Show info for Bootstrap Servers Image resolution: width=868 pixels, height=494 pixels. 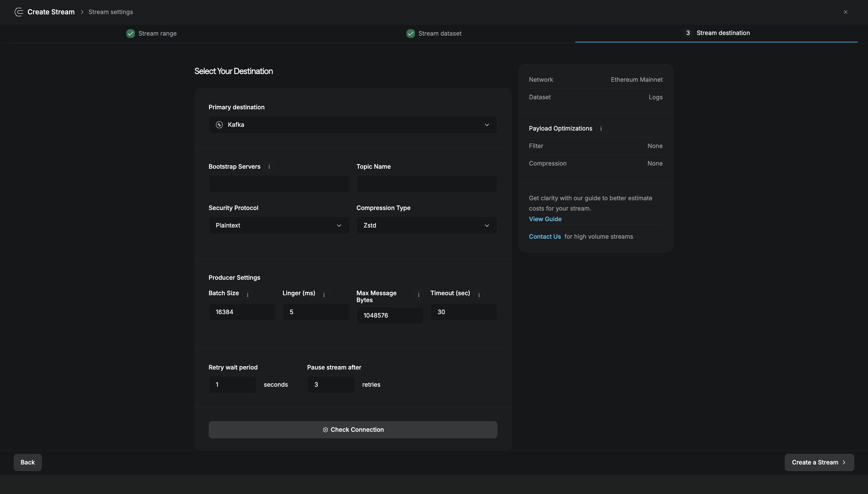[269, 167]
